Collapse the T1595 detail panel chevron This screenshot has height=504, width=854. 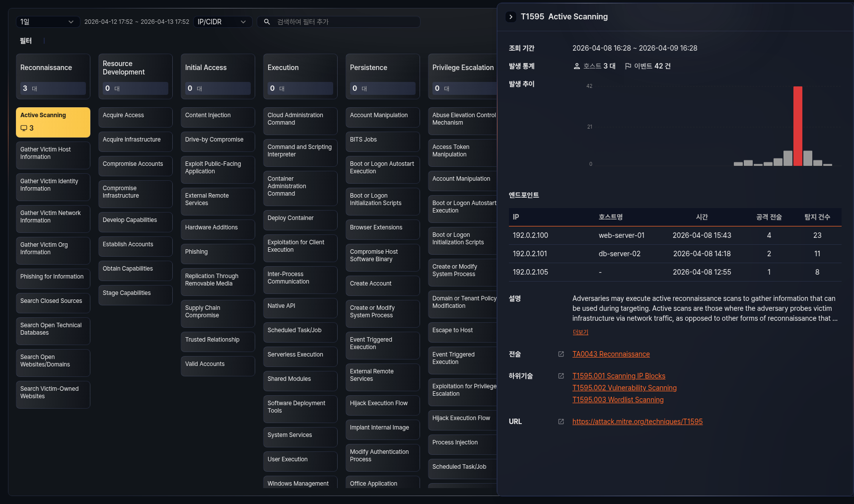tap(510, 17)
